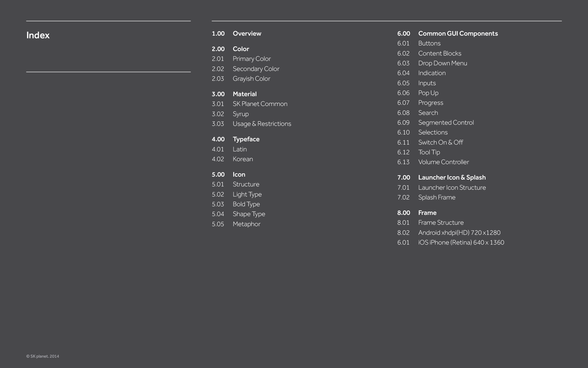Select SK Planet Common entry
This screenshot has height=368, width=588.
[260, 104]
